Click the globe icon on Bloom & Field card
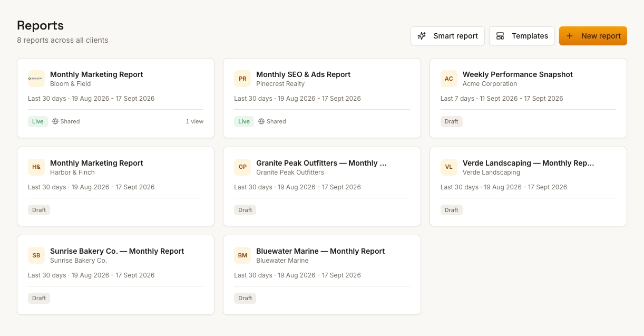 [x=55, y=121]
